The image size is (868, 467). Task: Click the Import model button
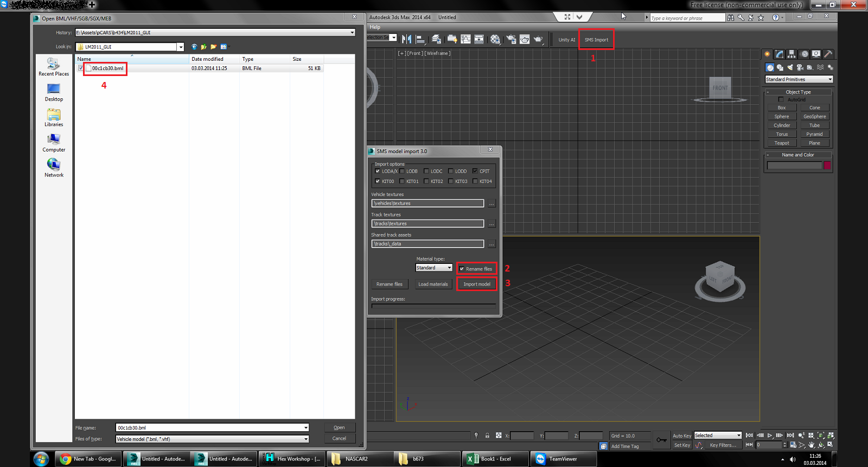tap(477, 284)
